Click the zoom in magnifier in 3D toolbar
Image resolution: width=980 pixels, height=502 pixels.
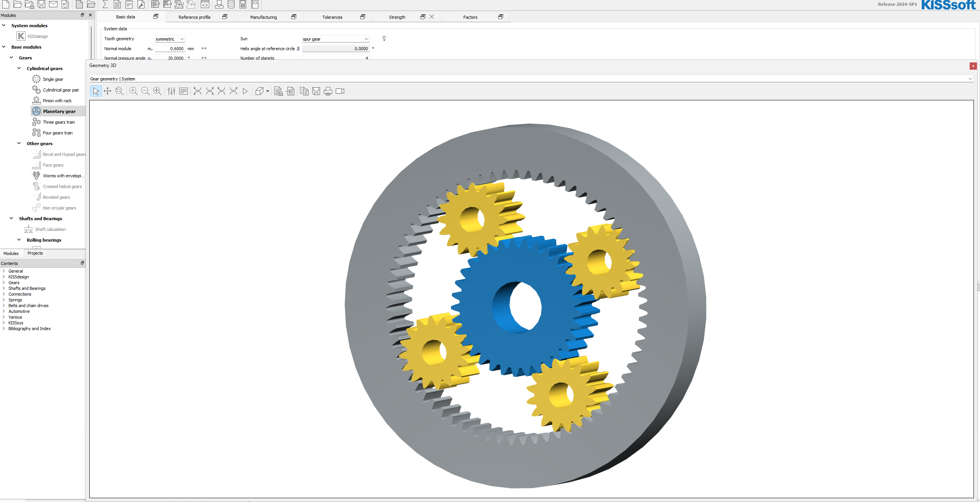(133, 91)
